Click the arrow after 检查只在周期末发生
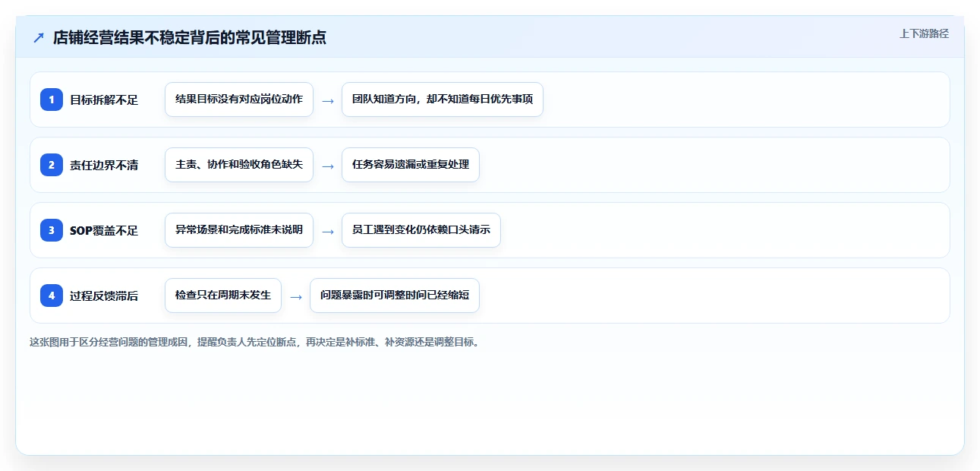The height and width of the screenshot is (471, 980). (x=296, y=296)
